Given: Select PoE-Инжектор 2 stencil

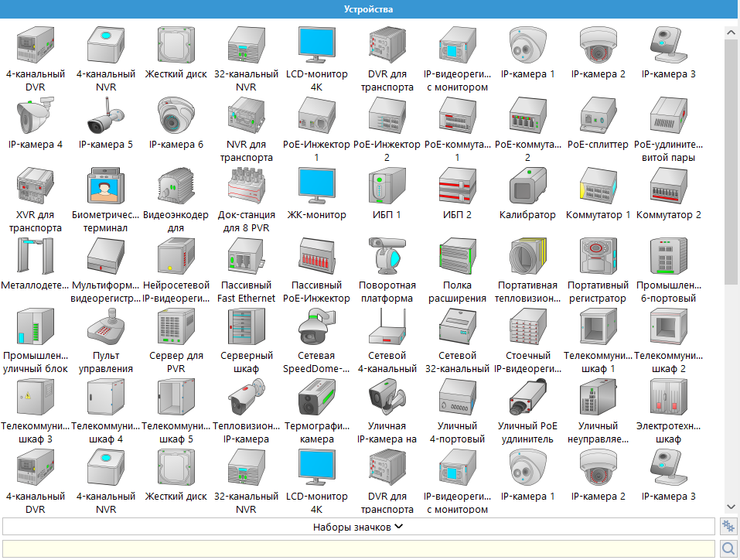Looking at the screenshot, I should pos(387,116).
